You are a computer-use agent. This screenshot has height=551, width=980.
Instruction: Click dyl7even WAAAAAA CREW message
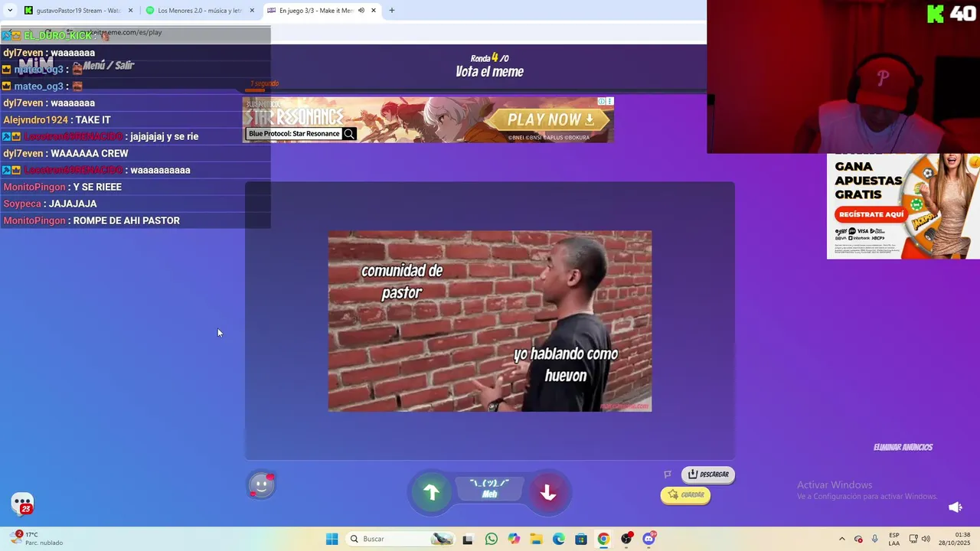click(x=66, y=153)
